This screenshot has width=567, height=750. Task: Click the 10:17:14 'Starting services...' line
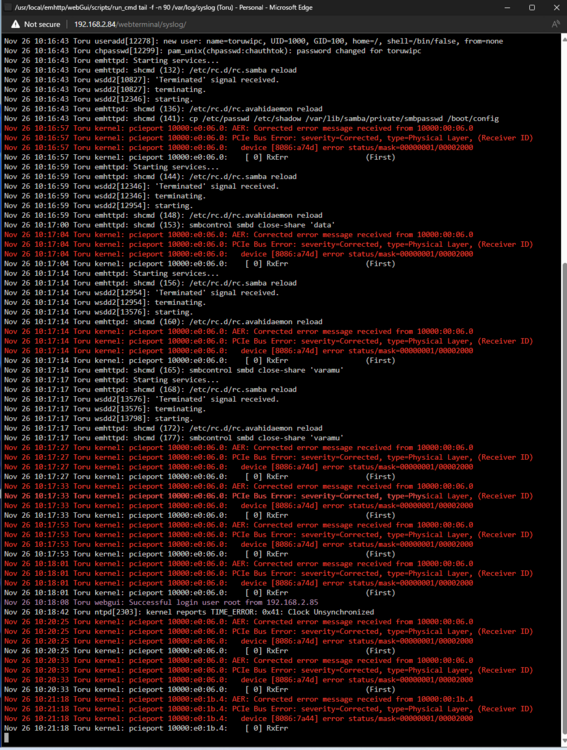coord(111,274)
